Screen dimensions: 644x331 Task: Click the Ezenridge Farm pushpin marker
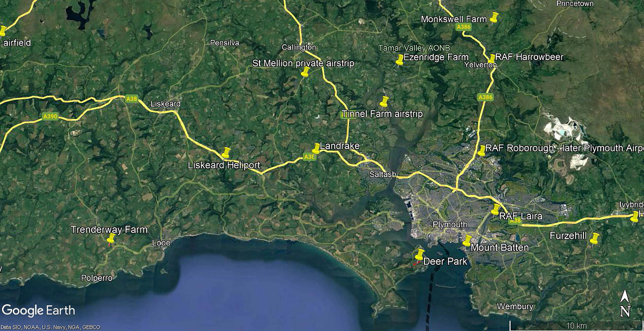[x=400, y=60]
